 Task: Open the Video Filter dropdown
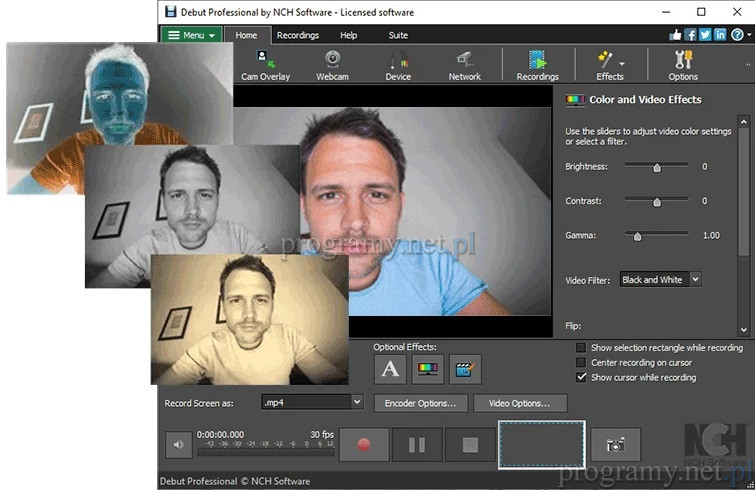pyautogui.click(x=660, y=280)
